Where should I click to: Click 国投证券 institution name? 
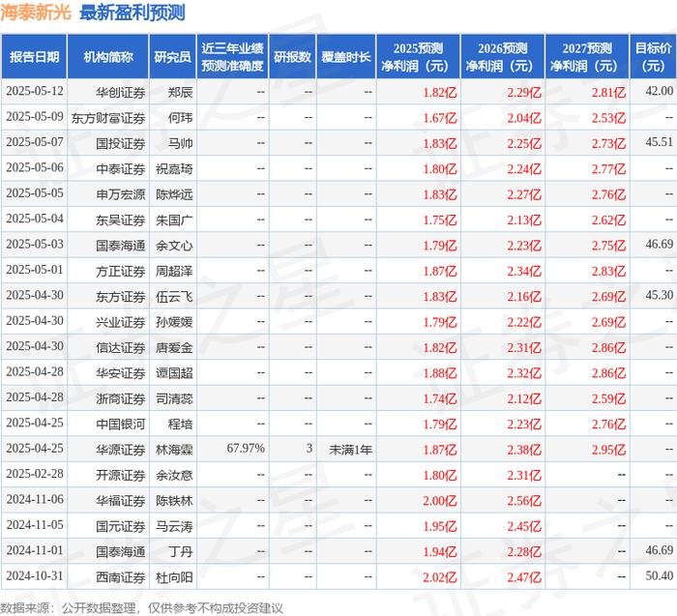[x=121, y=143]
